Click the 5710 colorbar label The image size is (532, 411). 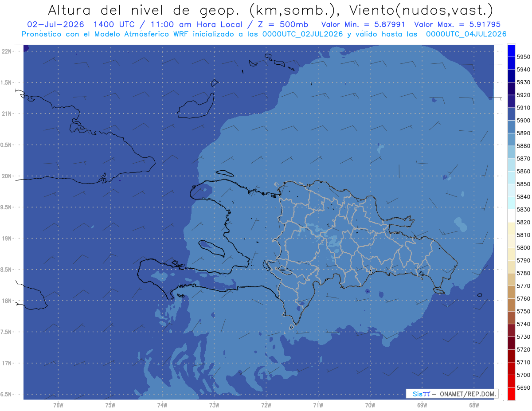coord(524,362)
